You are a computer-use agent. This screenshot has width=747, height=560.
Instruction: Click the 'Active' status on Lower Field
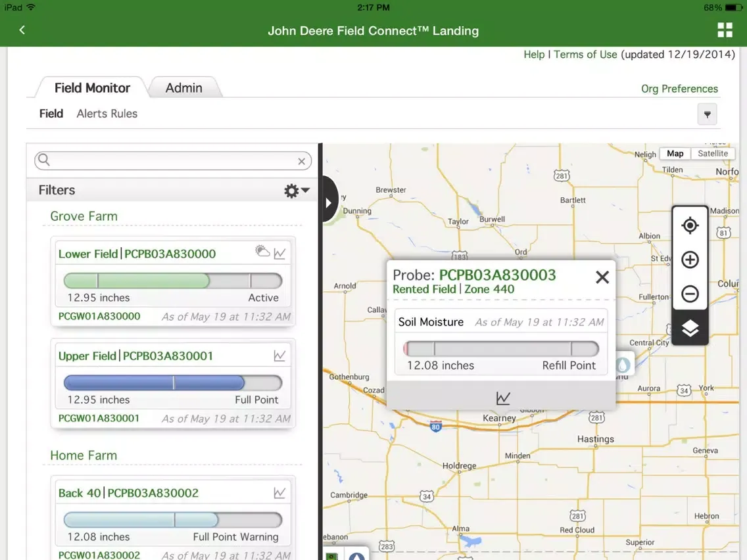click(x=263, y=298)
